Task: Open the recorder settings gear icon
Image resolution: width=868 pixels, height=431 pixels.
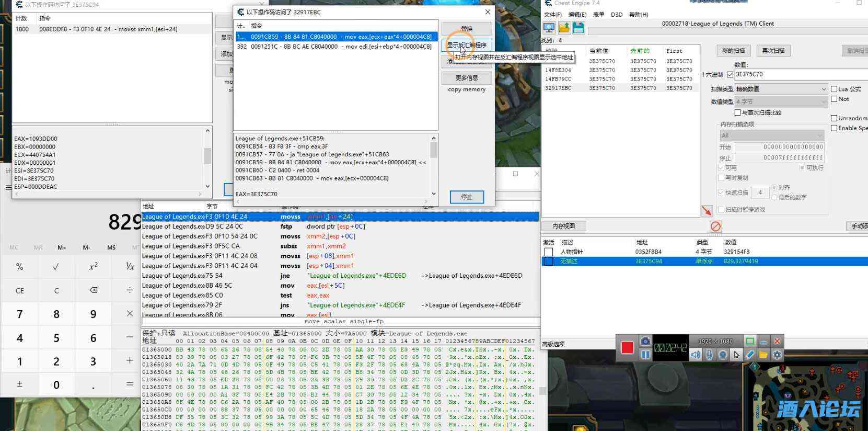Action: (777, 355)
